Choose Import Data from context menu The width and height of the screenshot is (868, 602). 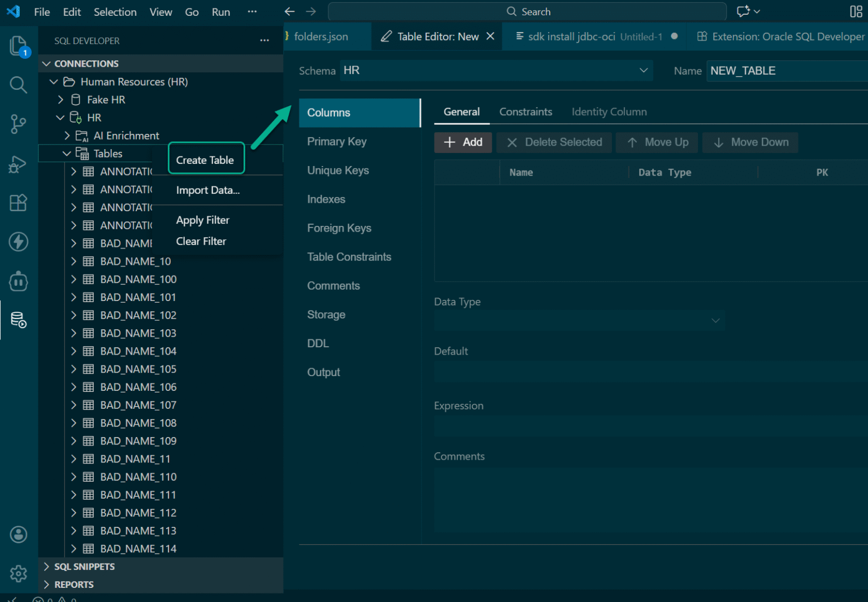[x=207, y=190]
